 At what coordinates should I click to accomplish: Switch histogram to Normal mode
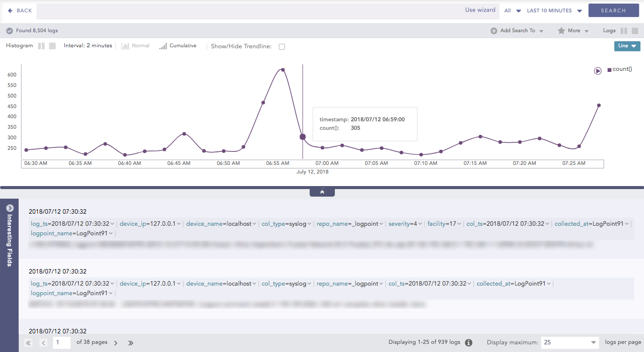click(135, 46)
